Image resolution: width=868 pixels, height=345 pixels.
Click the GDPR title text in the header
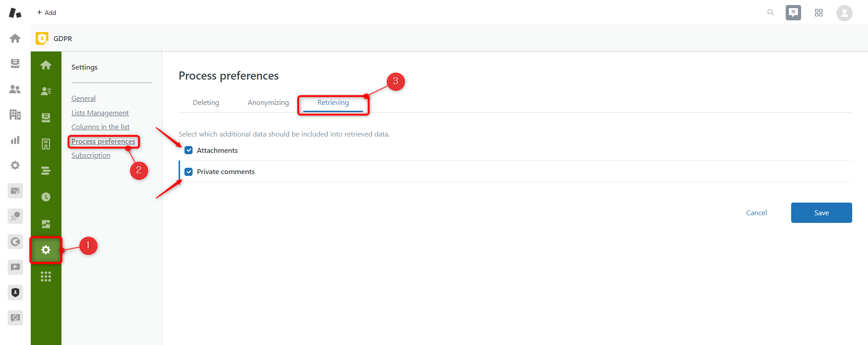tap(63, 39)
